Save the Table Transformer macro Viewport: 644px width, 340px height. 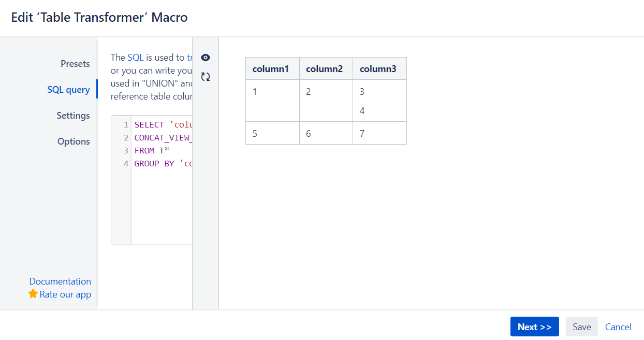point(581,327)
